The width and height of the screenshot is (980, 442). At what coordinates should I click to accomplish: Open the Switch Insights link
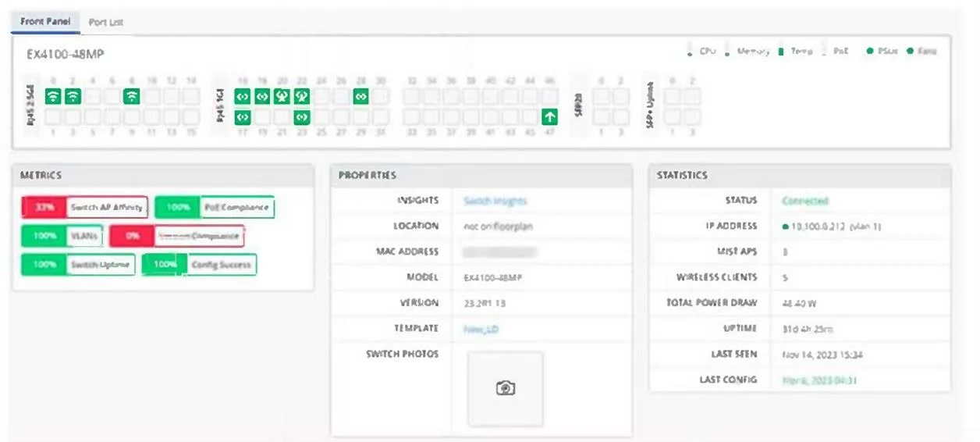pyautogui.click(x=495, y=201)
